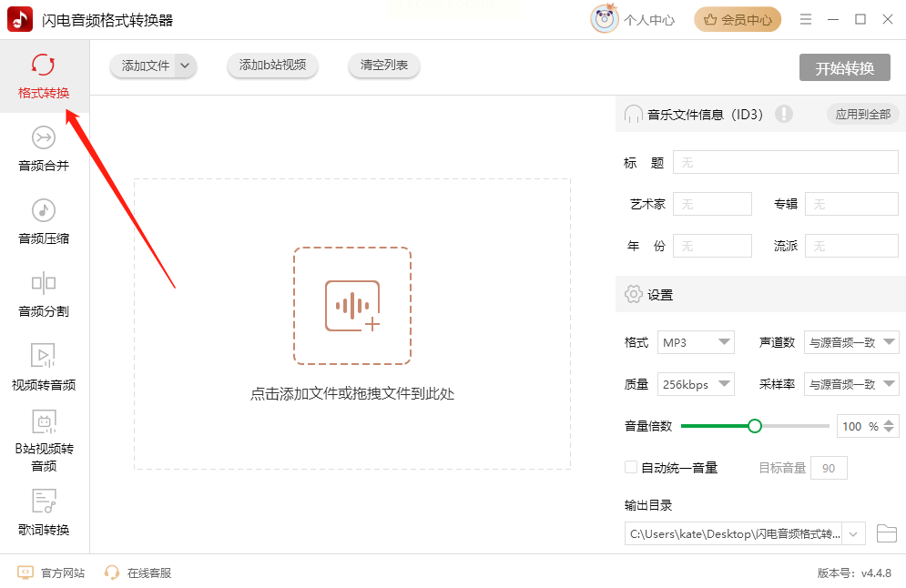Click the ID3 info exclamation icon
This screenshot has height=588, width=906.
tap(783, 114)
